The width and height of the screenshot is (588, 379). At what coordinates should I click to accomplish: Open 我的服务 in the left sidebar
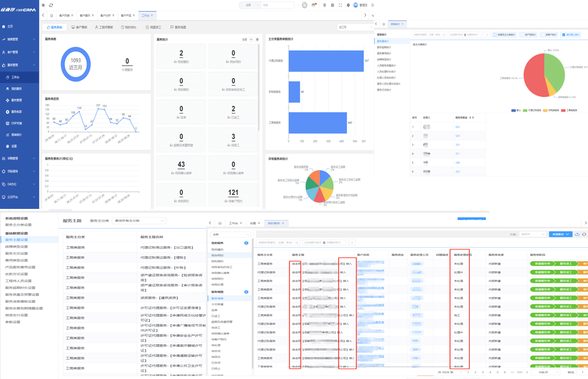tap(16, 89)
